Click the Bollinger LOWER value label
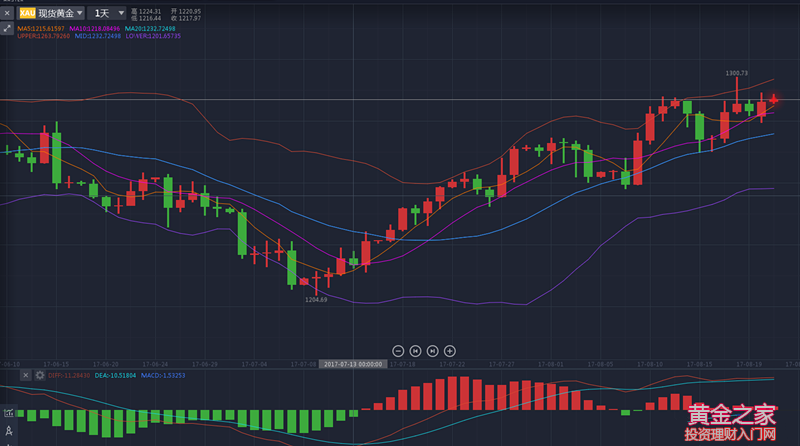The width and height of the screenshot is (800, 446). [x=154, y=36]
